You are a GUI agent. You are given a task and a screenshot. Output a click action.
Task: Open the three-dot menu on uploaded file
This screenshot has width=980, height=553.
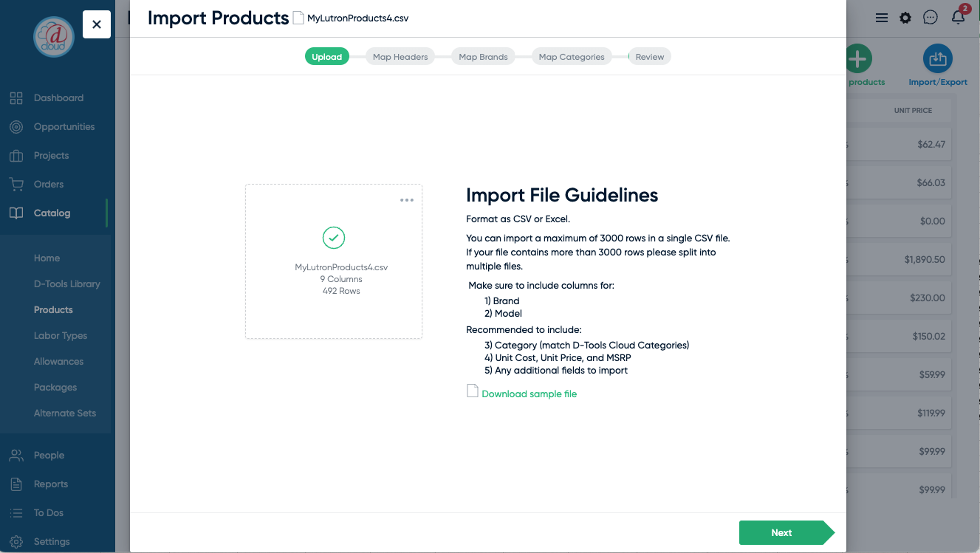[407, 200]
